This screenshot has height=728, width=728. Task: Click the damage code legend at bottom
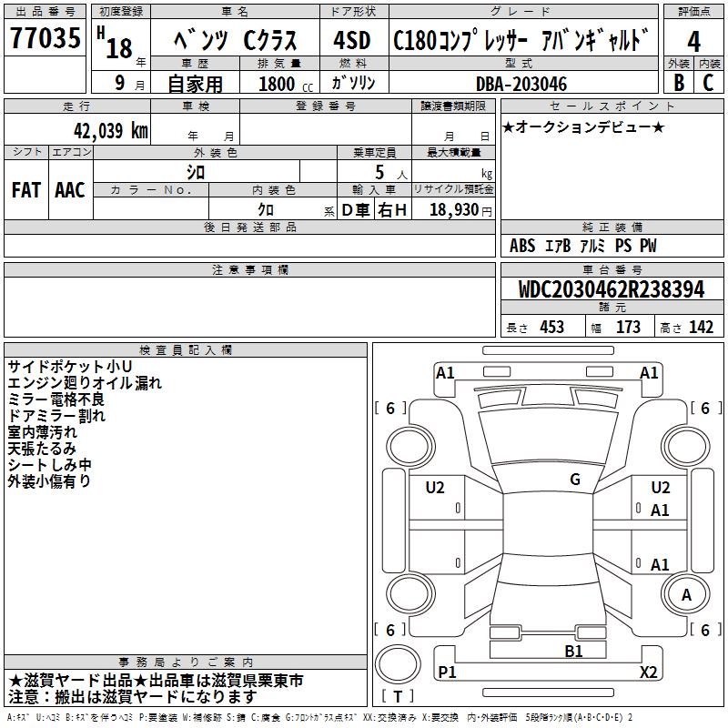point(320,717)
